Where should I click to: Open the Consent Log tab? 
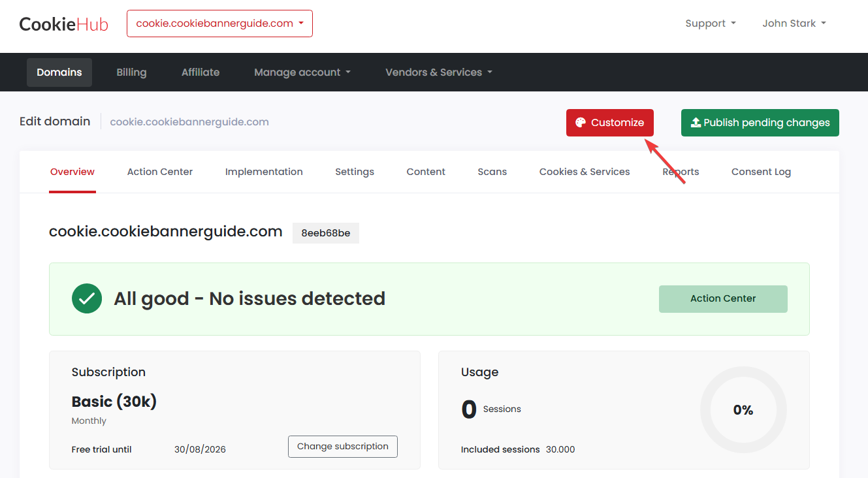[x=761, y=172]
